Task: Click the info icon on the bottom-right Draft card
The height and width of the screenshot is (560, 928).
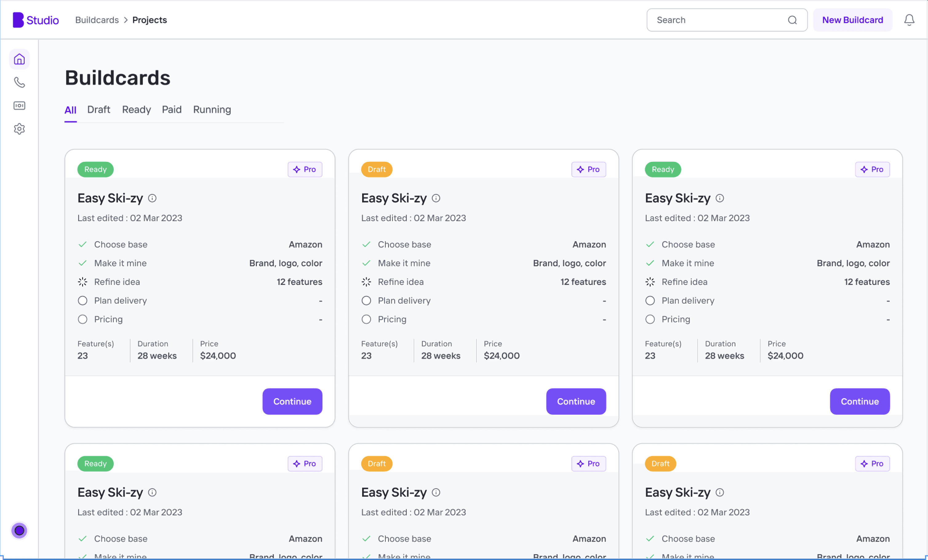Action: (x=719, y=492)
